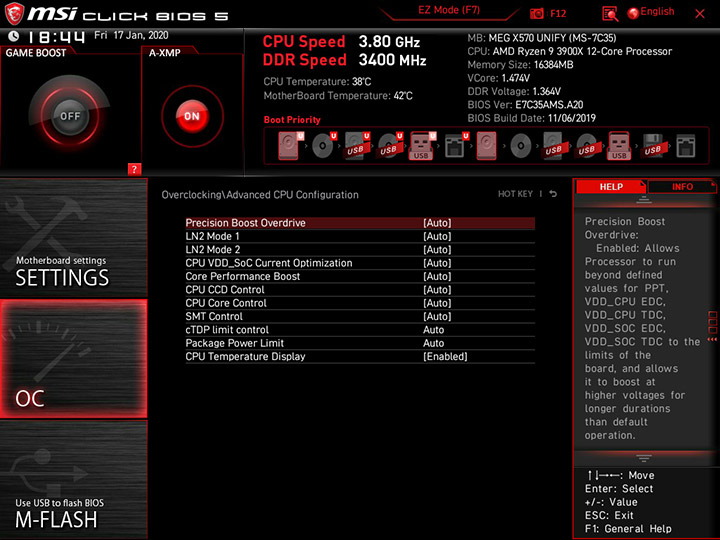Change CPU VDD_SoC Current Optimization value
The width and height of the screenshot is (720, 540).
437,263
